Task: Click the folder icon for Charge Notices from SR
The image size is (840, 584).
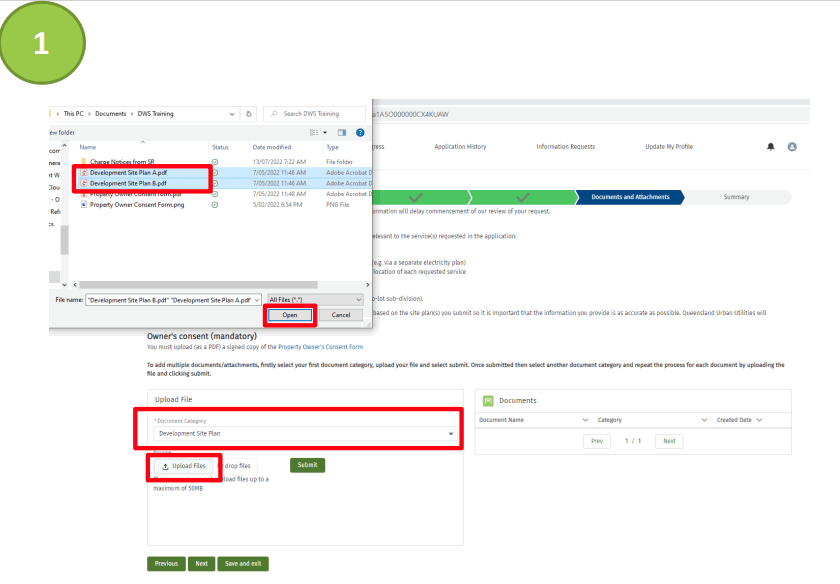Action: pyautogui.click(x=83, y=162)
